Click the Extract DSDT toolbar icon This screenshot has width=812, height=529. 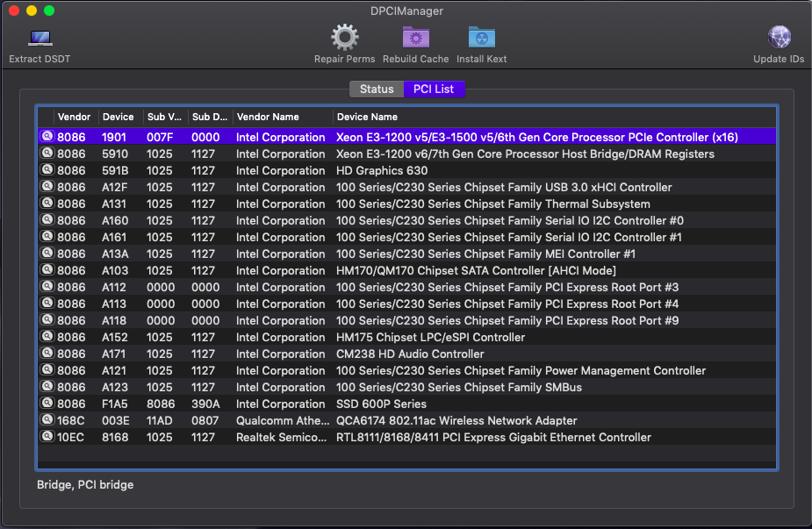click(x=40, y=39)
